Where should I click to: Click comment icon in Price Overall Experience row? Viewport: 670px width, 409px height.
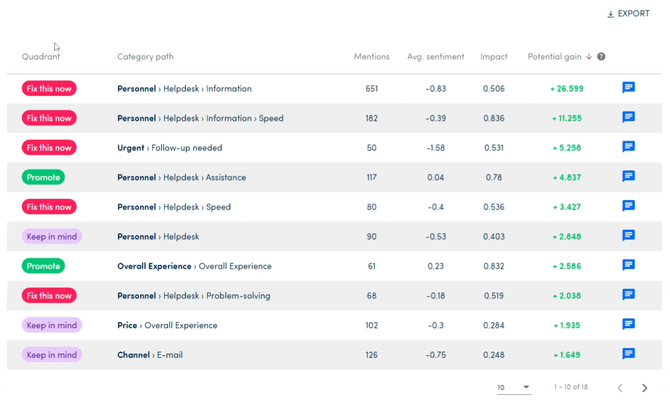click(628, 325)
